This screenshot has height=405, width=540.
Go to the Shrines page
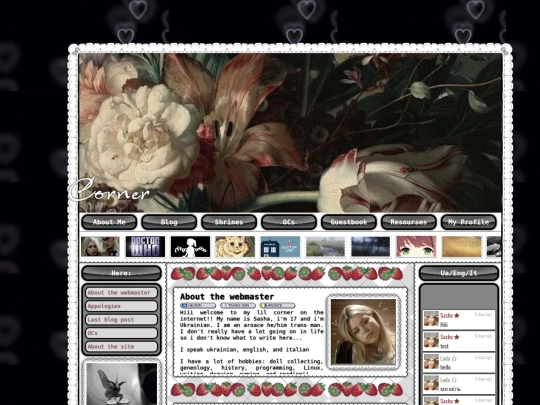click(229, 222)
